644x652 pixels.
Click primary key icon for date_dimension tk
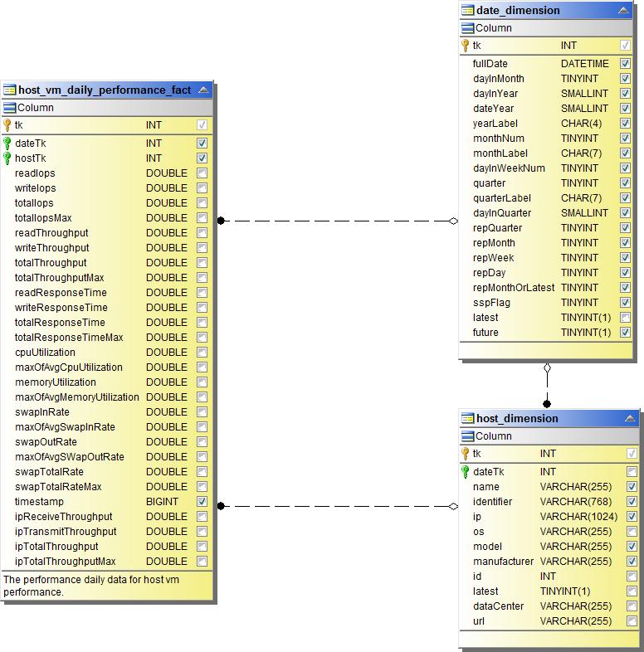point(466,46)
